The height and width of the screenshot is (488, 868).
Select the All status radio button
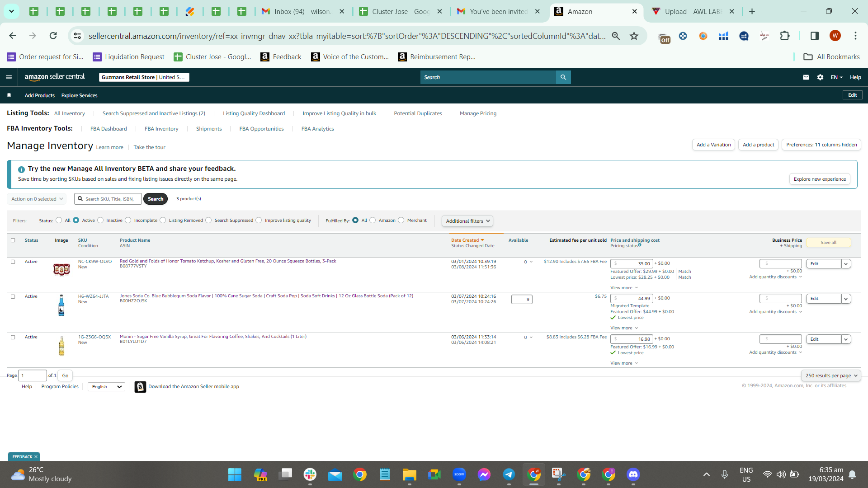coord(59,221)
